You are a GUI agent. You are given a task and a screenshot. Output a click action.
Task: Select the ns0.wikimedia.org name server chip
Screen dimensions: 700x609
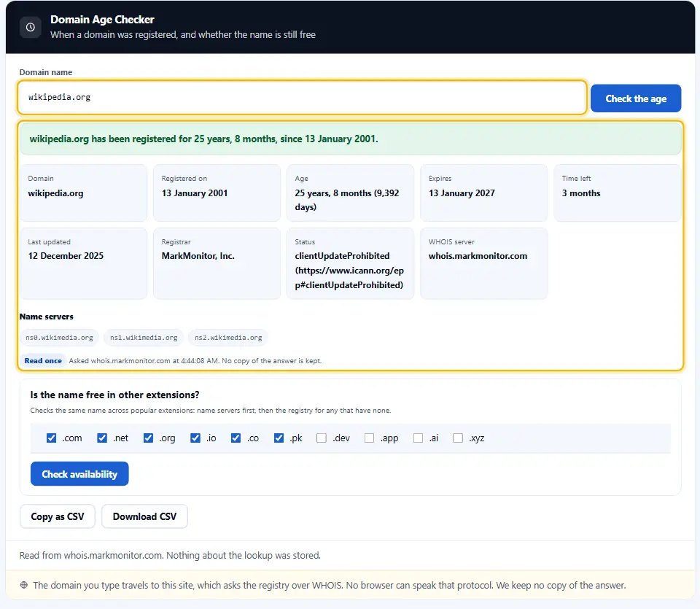pyautogui.click(x=59, y=338)
